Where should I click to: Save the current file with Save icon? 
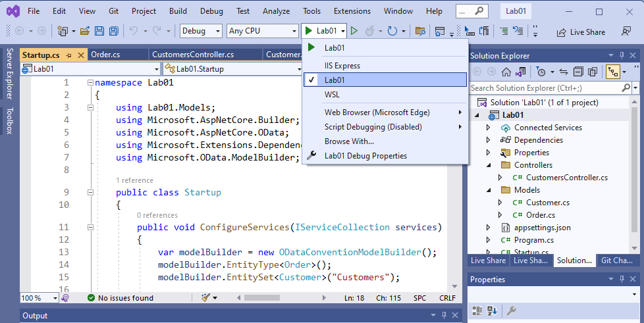pyautogui.click(x=99, y=31)
